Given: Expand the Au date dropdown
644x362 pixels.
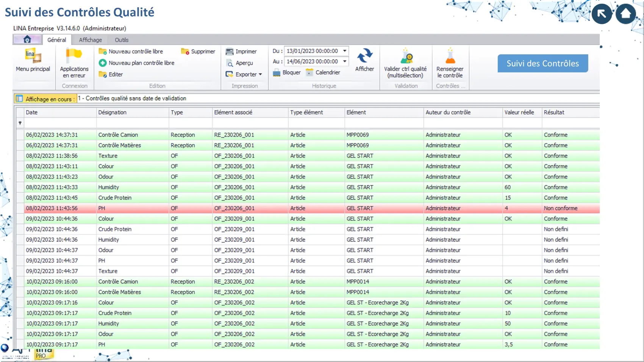Looking at the screenshot, I should click(x=345, y=61).
